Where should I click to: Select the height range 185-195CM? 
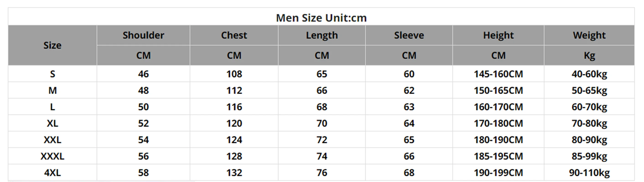(x=498, y=156)
